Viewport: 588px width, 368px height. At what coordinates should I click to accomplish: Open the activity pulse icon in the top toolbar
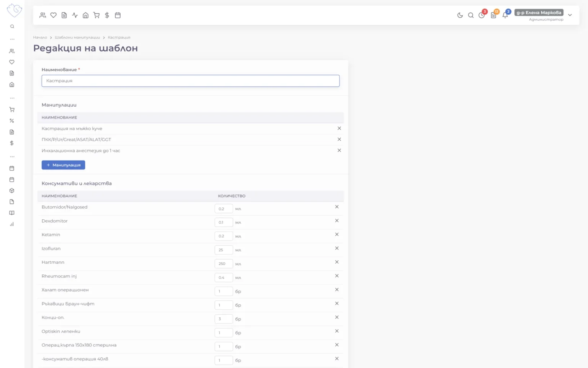click(75, 15)
